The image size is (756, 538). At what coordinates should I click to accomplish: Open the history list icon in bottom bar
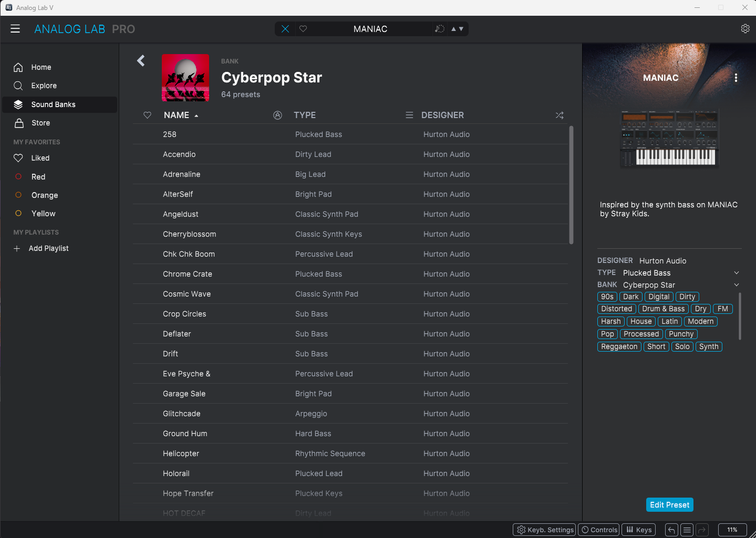click(687, 530)
